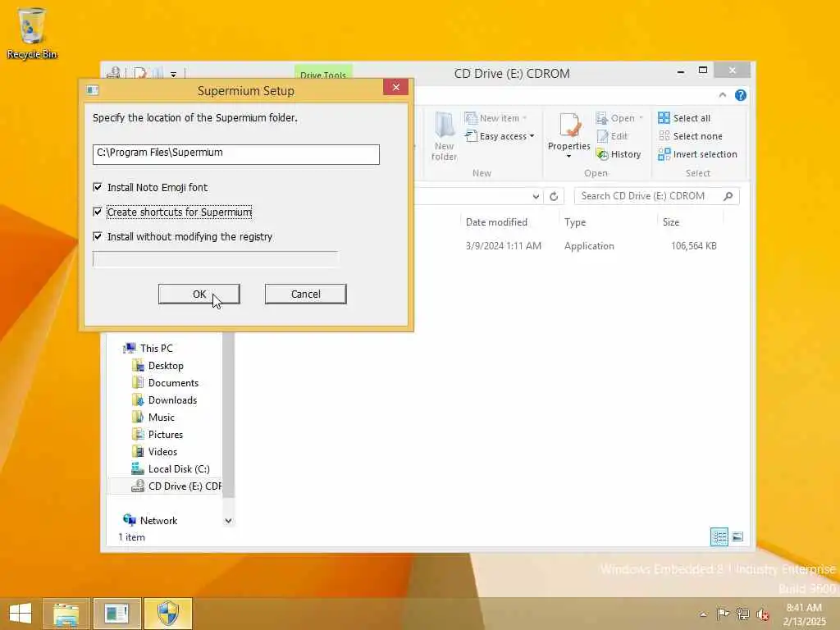Click the Application type cell
This screenshot has width=840, height=630.
[x=589, y=246]
